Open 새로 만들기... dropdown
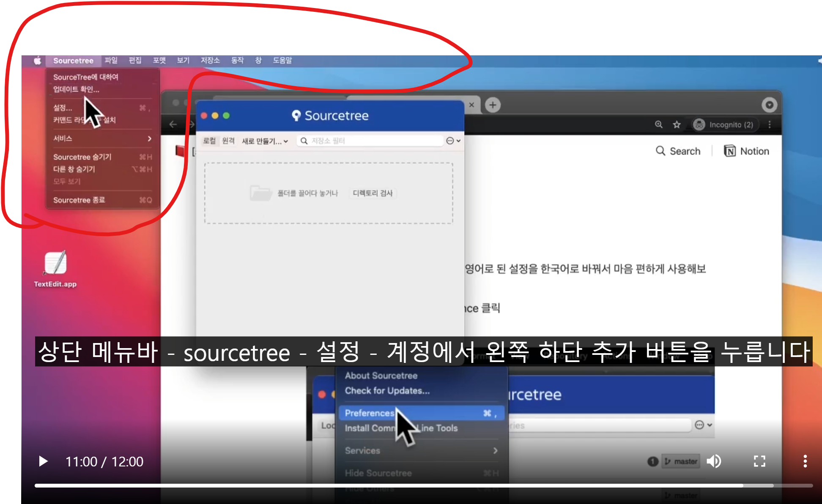Viewport: 822px width, 504px height. click(x=265, y=141)
